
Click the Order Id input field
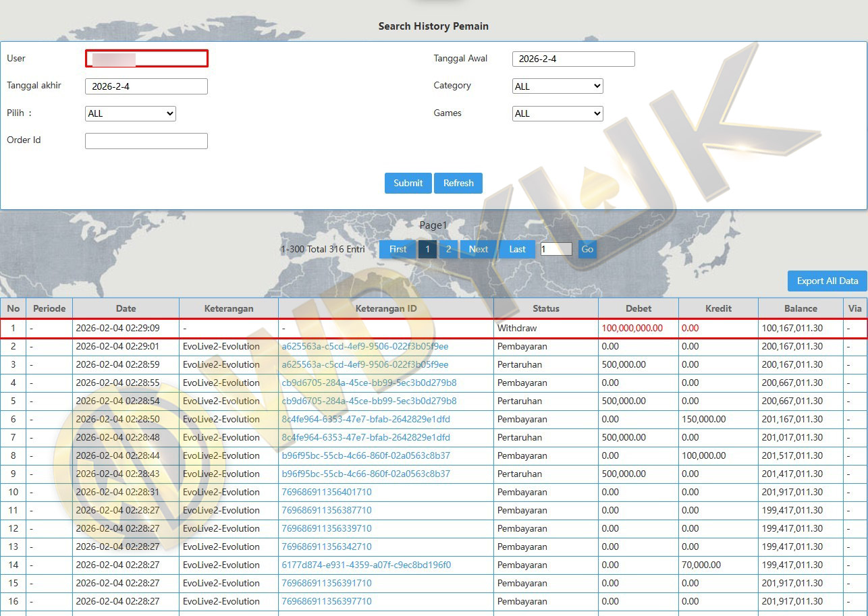tap(146, 140)
